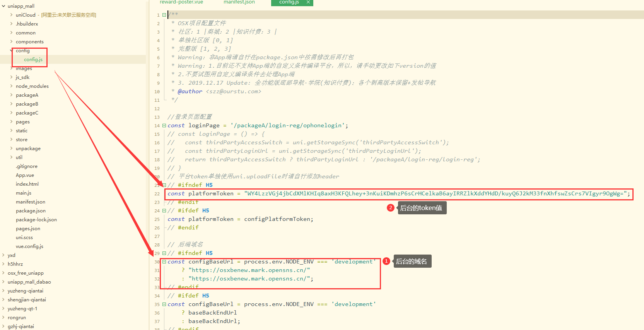
Task: Select the gzhj-qiantai project
Action: (21, 327)
